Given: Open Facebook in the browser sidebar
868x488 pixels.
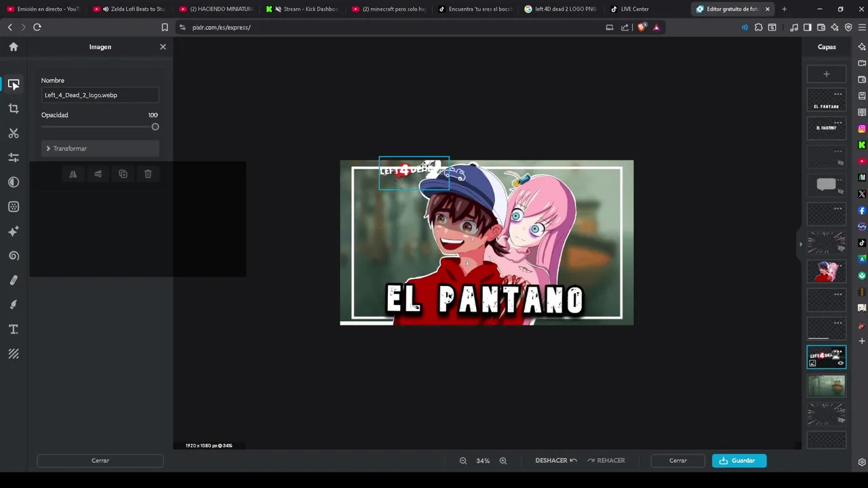Looking at the screenshot, I should click(862, 211).
